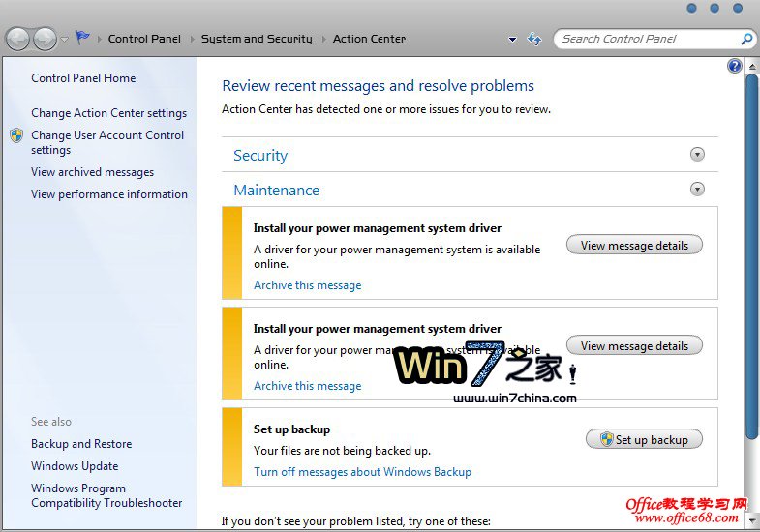The height and width of the screenshot is (532, 760).
Task: Click the Security section heading
Action: point(260,156)
